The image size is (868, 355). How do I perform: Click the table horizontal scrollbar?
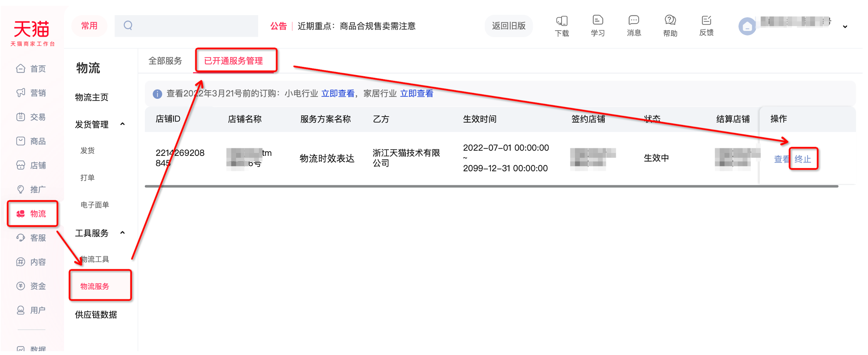point(491,186)
